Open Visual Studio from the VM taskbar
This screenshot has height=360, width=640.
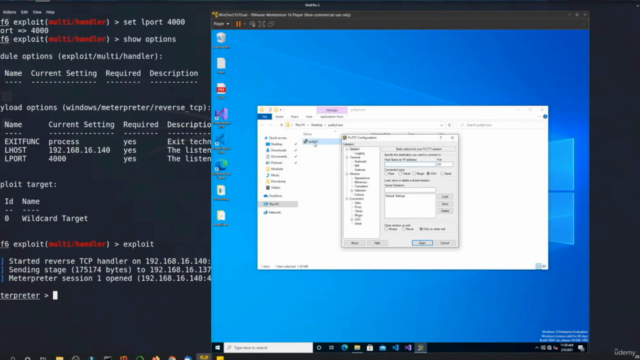(408, 348)
